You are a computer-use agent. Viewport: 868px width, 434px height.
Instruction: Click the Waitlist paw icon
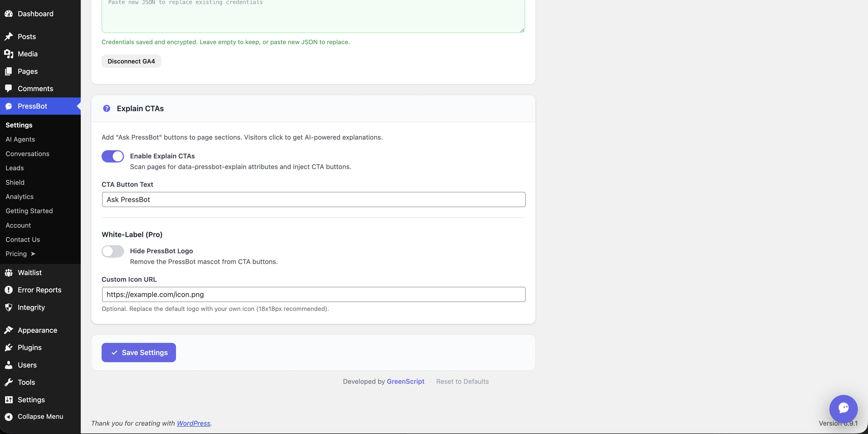pyautogui.click(x=9, y=273)
